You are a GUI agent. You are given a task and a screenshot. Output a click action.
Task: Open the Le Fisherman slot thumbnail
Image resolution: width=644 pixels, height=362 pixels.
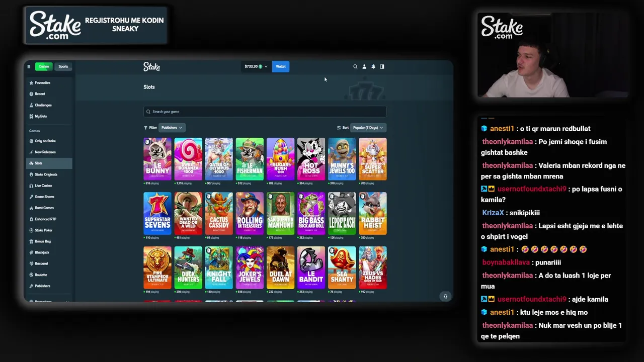click(250, 159)
